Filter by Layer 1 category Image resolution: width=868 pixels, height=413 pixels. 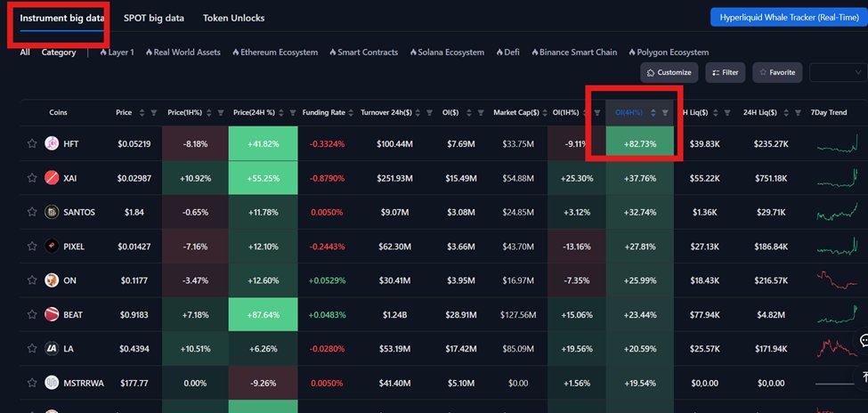pyautogui.click(x=117, y=52)
